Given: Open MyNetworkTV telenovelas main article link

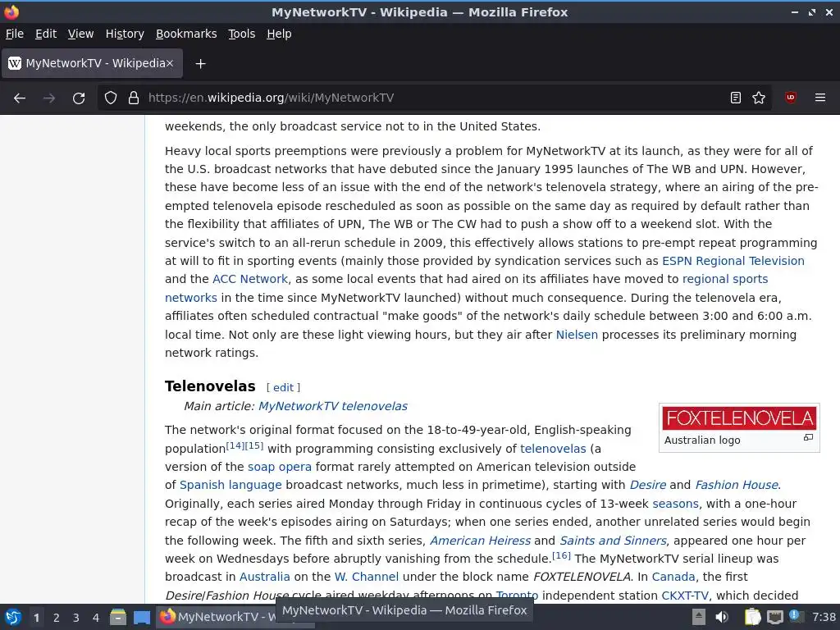Looking at the screenshot, I should [x=333, y=406].
